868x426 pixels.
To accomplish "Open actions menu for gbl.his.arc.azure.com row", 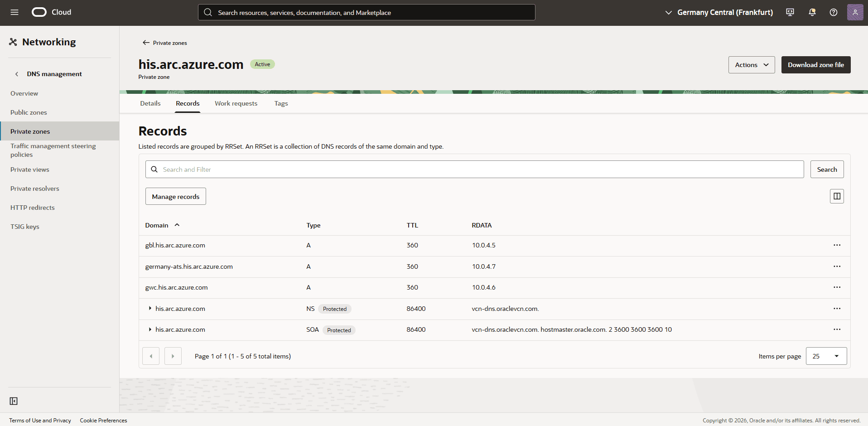I will (837, 245).
